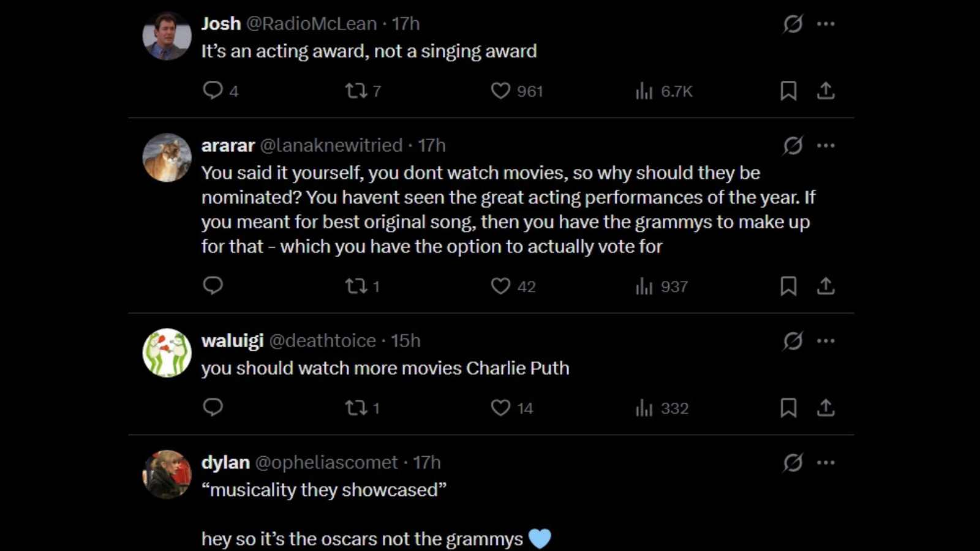Viewport: 980px width, 551px height.
Task: Toggle like on Josh's tweet
Action: 500,91
